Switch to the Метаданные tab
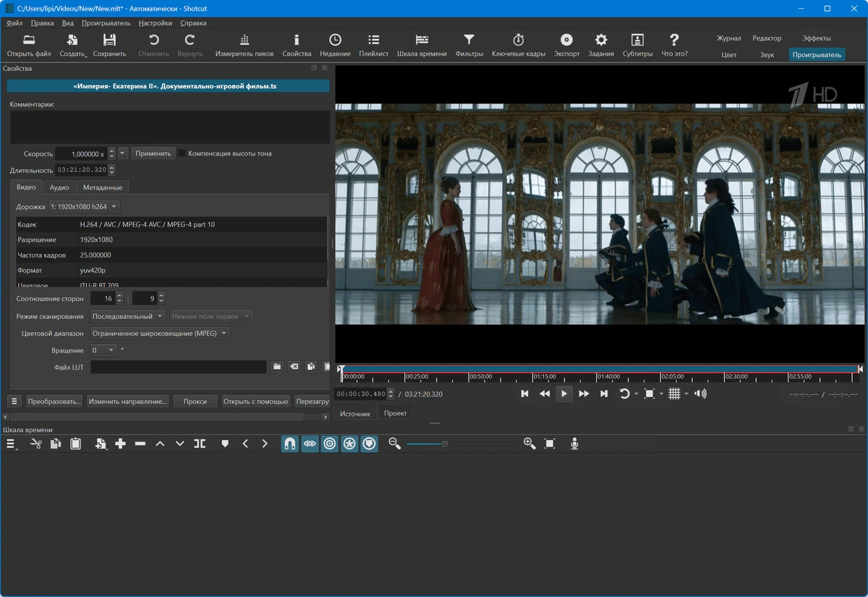 click(x=103, y=187)
